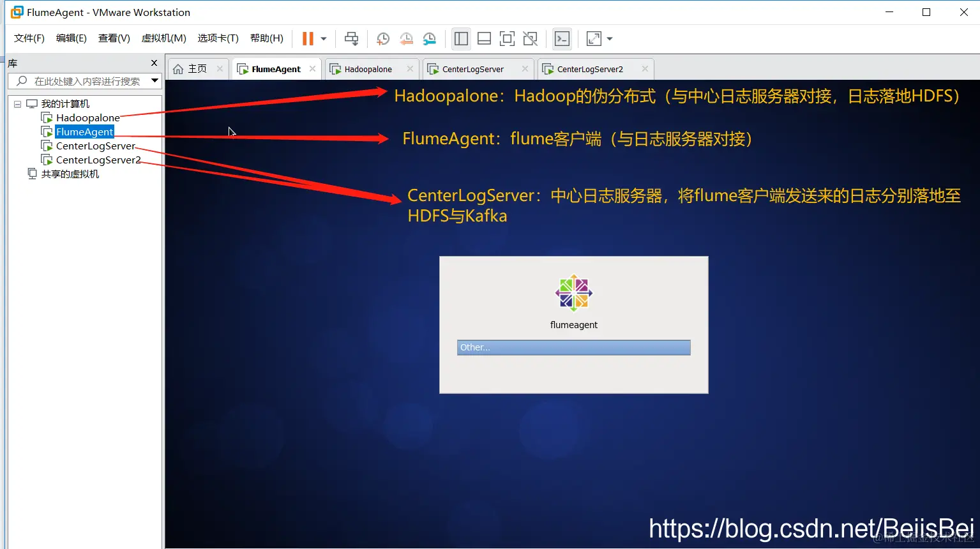Click the CenterLogServer2 VM icon in tree
This screenshot has height=549, width=980.
pyautogui.click(x=47, y=160)
